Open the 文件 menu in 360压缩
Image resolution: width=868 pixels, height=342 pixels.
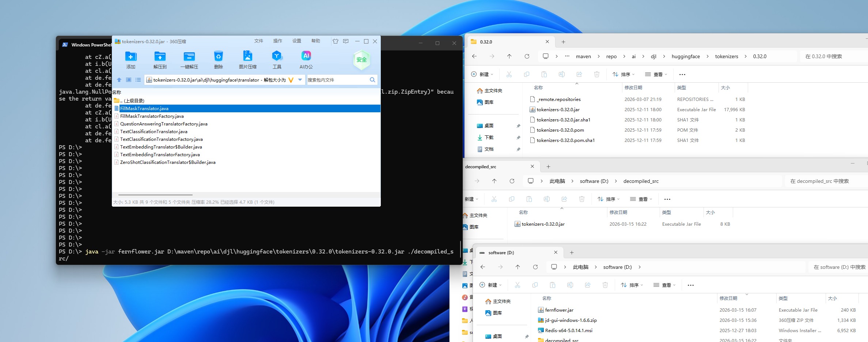259,41
